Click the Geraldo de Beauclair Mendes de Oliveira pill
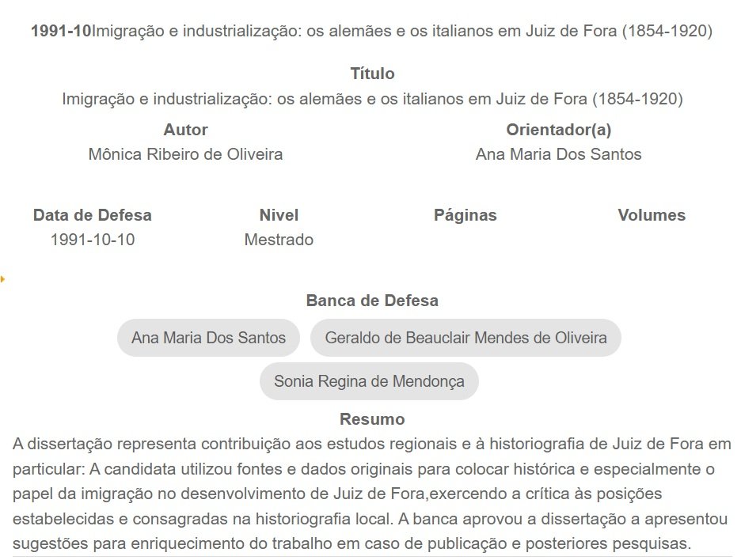Viewport: 741px width, 560px height. click(465, 338)
